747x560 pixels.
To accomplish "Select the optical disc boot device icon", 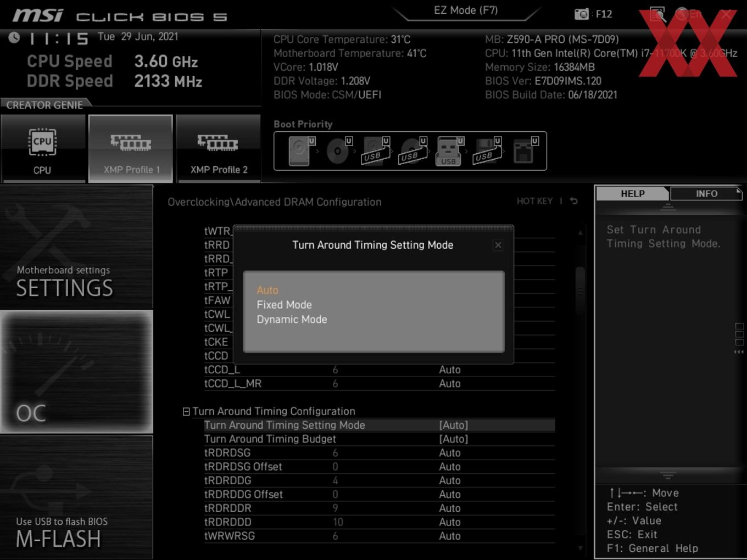I will click(339, 151).
